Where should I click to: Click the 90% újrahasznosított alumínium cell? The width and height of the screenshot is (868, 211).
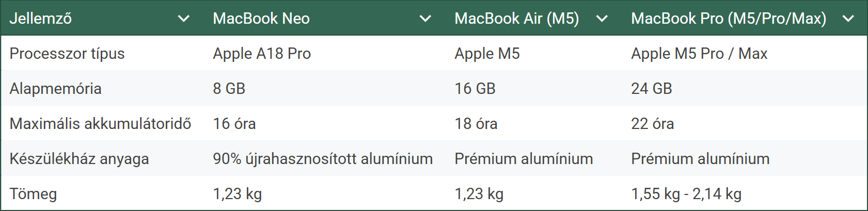point(323,159)
